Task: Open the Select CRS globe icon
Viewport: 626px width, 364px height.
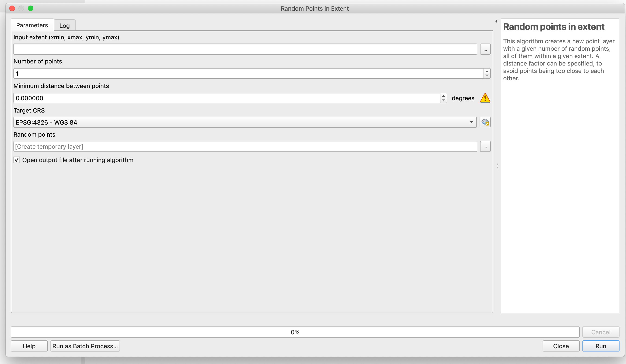Action: (485, 122)
